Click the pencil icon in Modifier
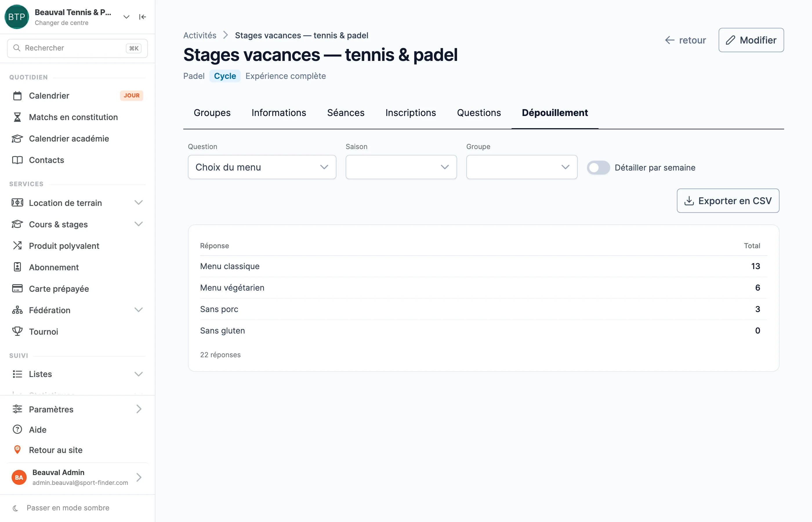 (x=731, y=40)
